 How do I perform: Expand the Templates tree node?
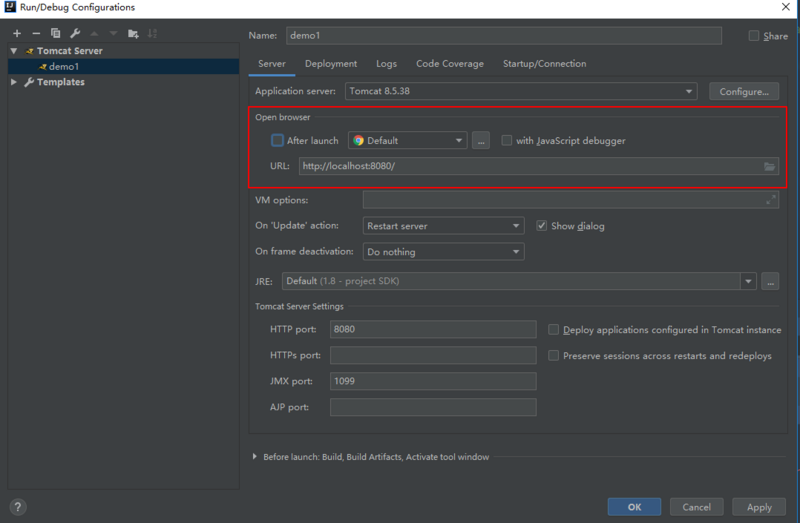[x=14, y=82]
